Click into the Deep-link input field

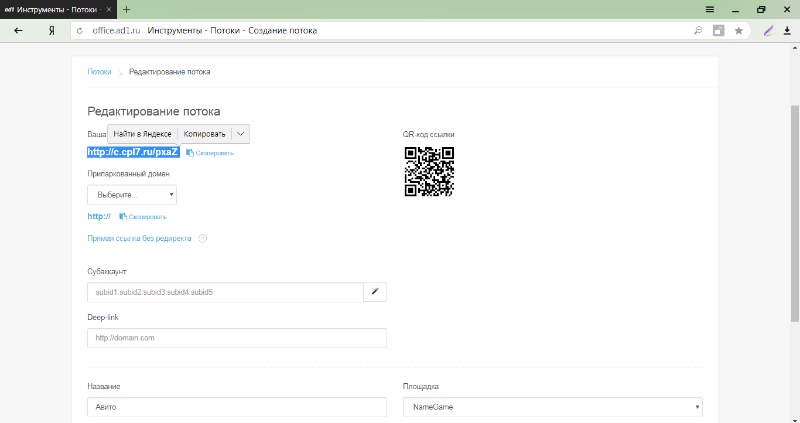[236, 338]
